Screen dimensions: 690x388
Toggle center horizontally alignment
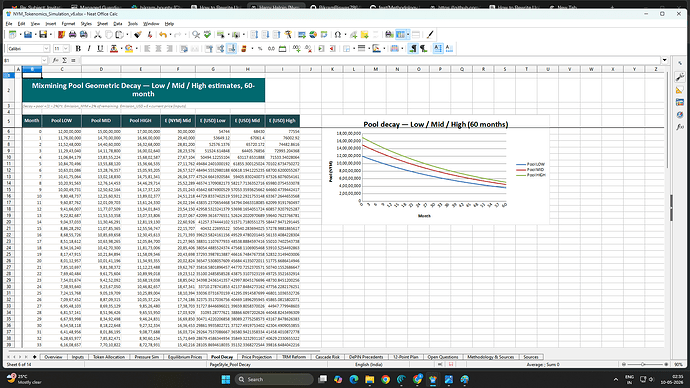[x=158, y=48]
